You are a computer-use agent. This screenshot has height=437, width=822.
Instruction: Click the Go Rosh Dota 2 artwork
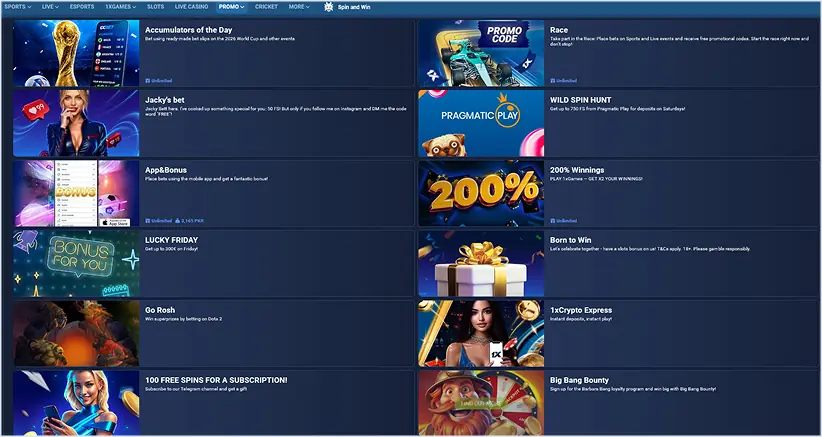76,333
